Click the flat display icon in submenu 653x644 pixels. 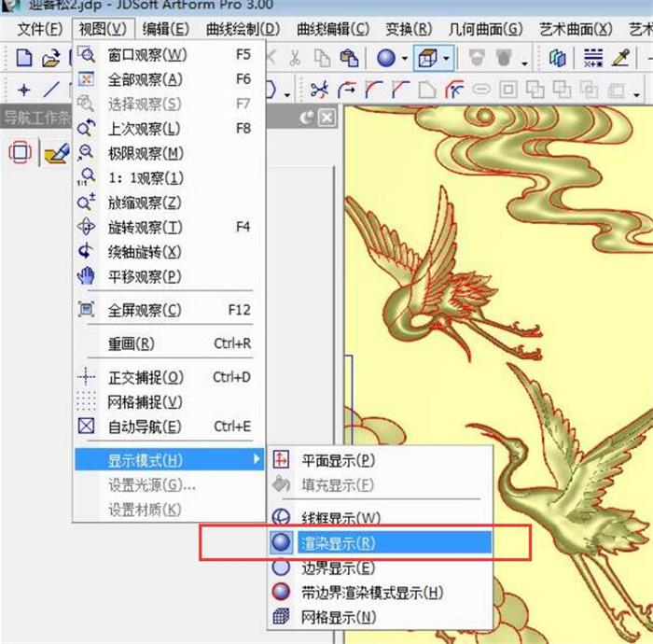pyautogui.click(x=281, y=460)
